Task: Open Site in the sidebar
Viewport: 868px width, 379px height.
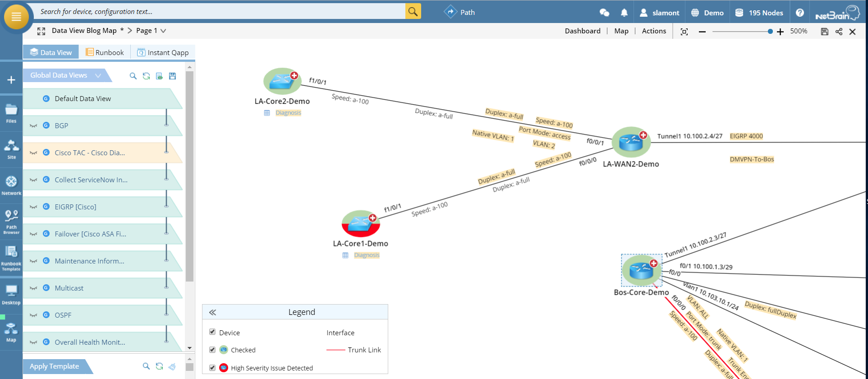Action: [11, 150]
